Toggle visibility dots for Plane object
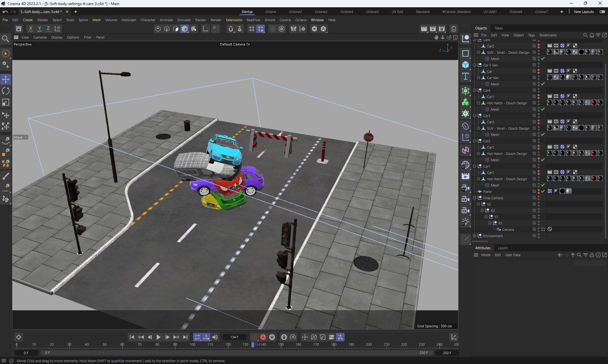 pos(538,191)
